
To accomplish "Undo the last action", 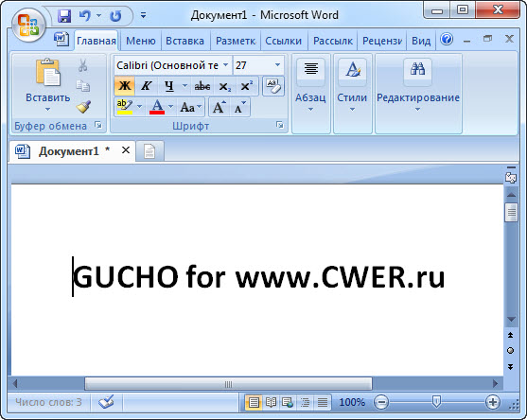I will point(85,15).
